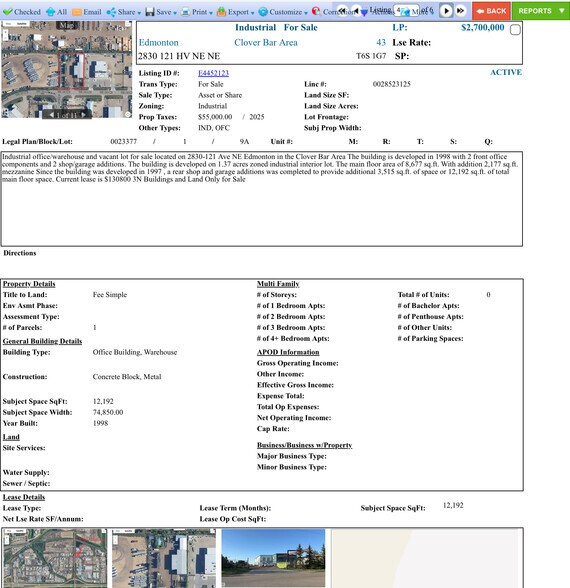Image resolution: width=570 pixels, height=588 pixels.
Task: Go to previous listing arrow
Action: tap(356, 11)
